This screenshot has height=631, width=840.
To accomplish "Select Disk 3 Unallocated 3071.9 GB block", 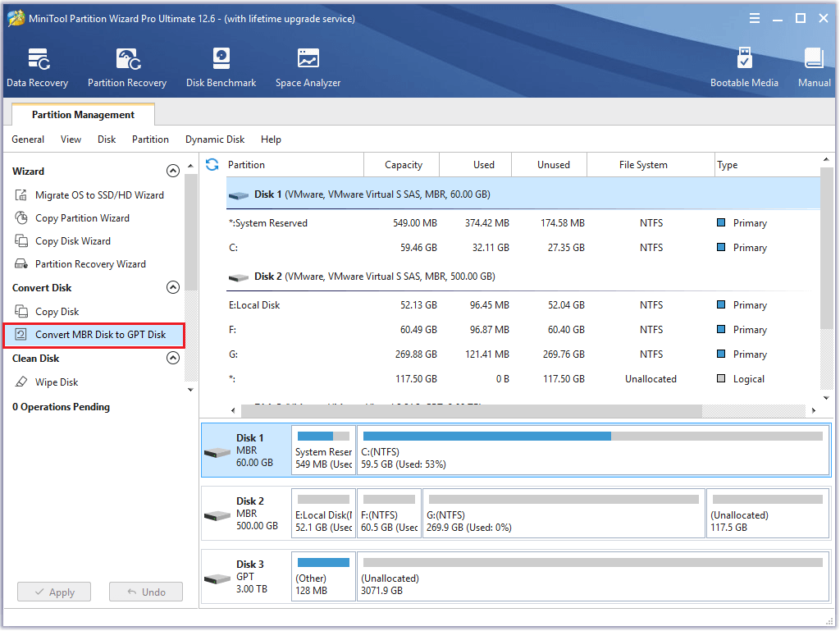I will tap(593, 576).
